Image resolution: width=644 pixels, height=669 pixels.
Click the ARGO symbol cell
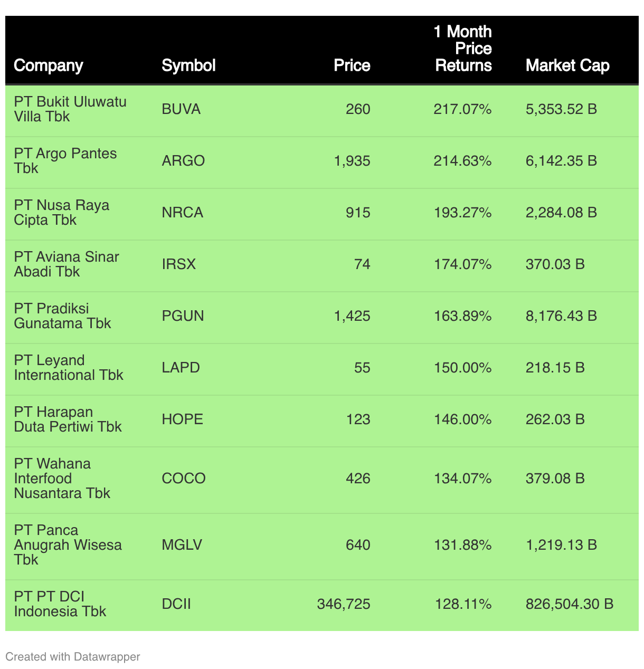point(183,161)
